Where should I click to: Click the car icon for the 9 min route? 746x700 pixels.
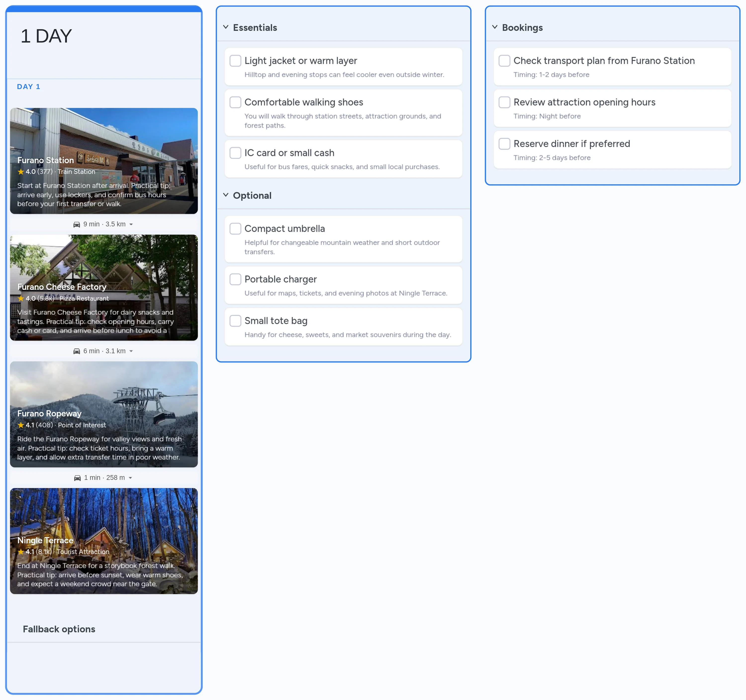click(x=77, y=224)
